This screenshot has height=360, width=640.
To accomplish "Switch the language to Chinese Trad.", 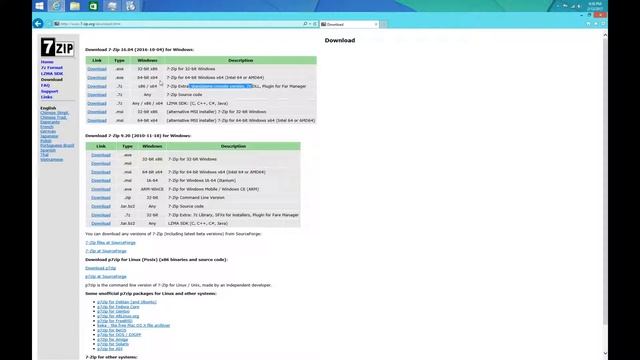I will (53, 118).
